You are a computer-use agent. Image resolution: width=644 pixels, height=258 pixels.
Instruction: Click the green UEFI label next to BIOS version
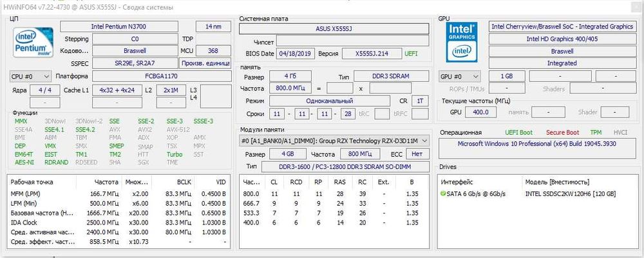pyautogui.click(x=411, y=54)
